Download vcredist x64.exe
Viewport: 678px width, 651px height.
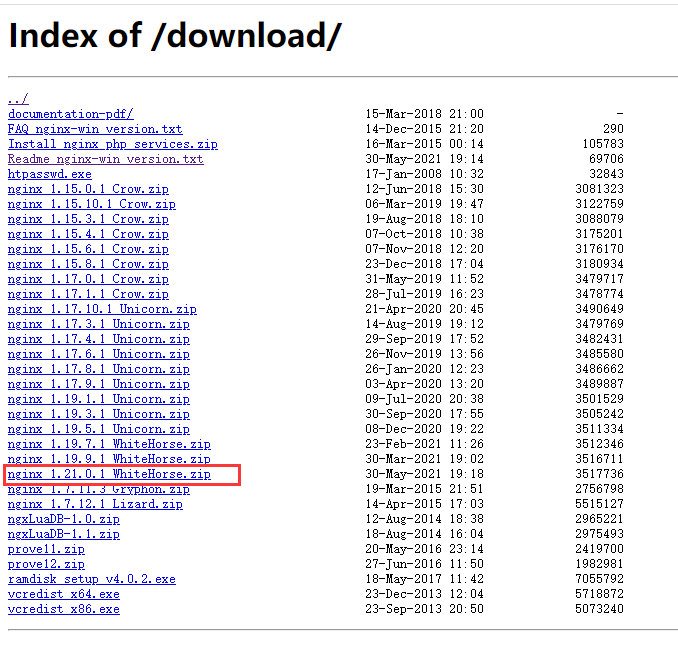[64, 594]
